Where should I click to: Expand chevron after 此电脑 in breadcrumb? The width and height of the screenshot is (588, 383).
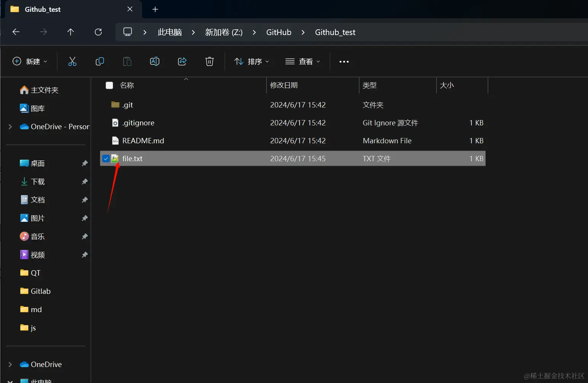click(193, 32)
